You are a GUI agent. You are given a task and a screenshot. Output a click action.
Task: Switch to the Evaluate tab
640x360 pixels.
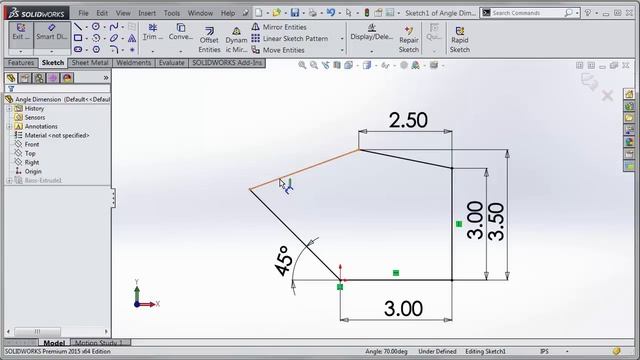pos(171,63)
